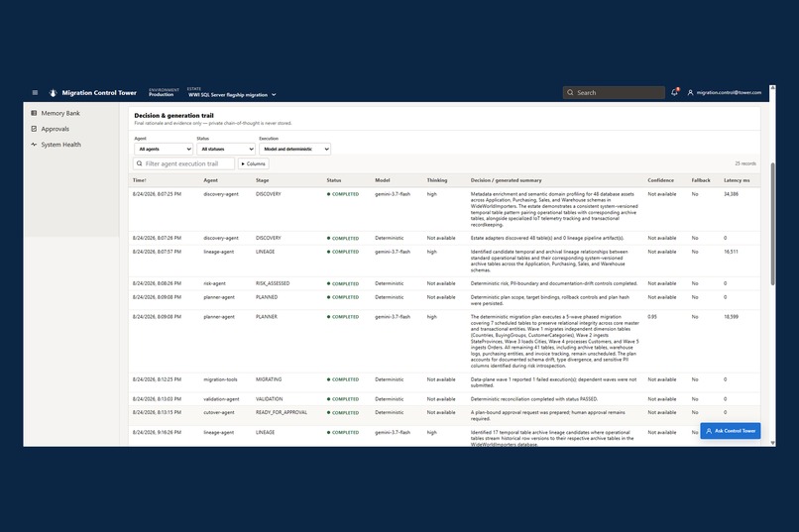
Task: Open the notifications bell
Action: 675,92
